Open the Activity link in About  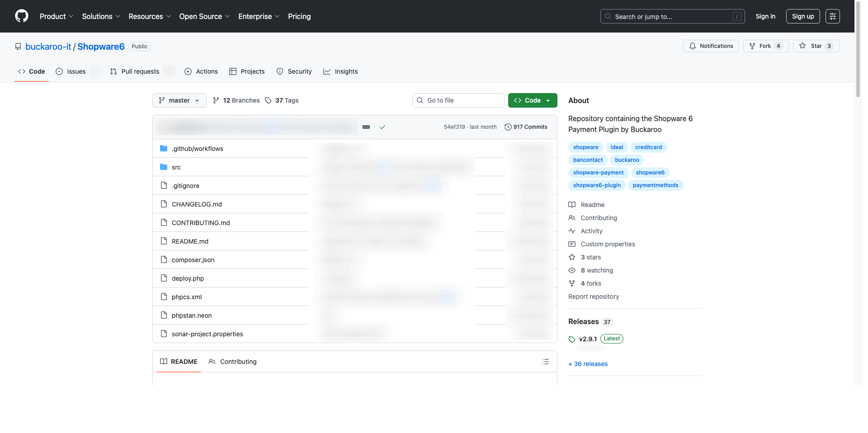pyautogui.click(x=585, y=231)
